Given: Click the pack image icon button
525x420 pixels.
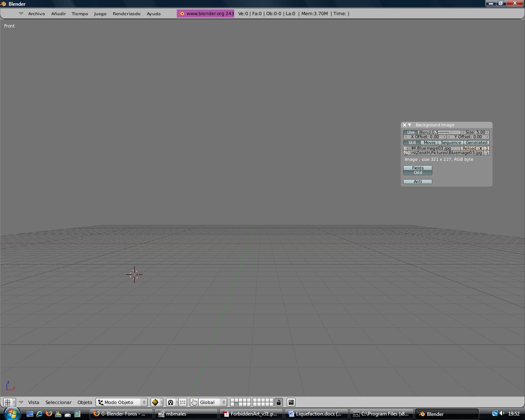Looking at the screenshot, I should 486,153.
